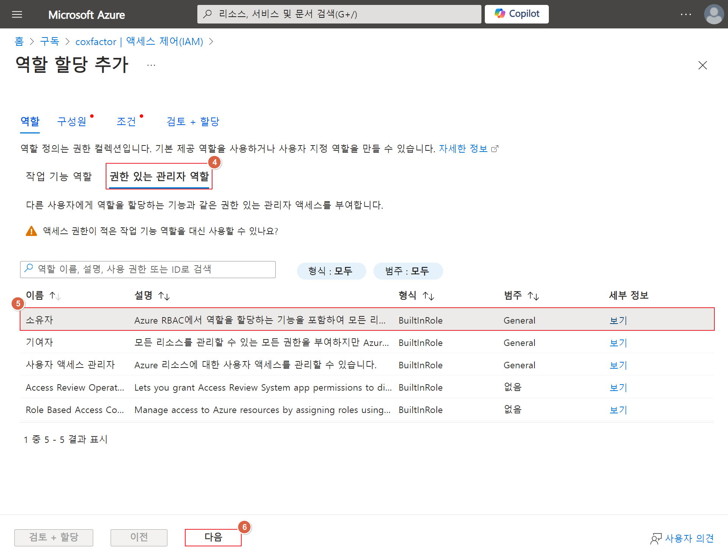Viewport: 728px width, 560px height.
Task: Switch to the 구성원 tab
Action: click(x=72, y=122)
